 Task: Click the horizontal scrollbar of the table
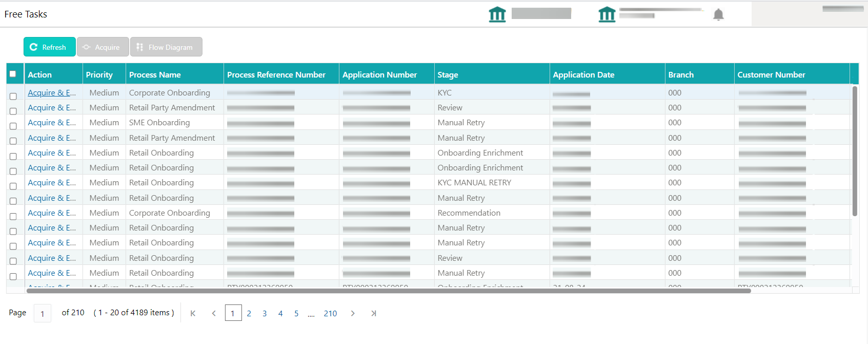(x=389, y=291)
